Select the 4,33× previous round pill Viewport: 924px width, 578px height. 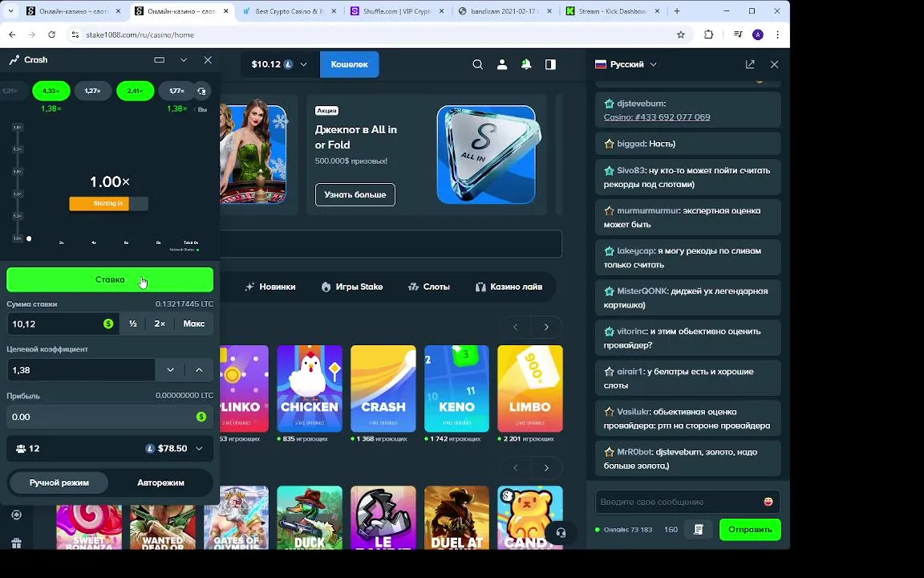point(51,91)
